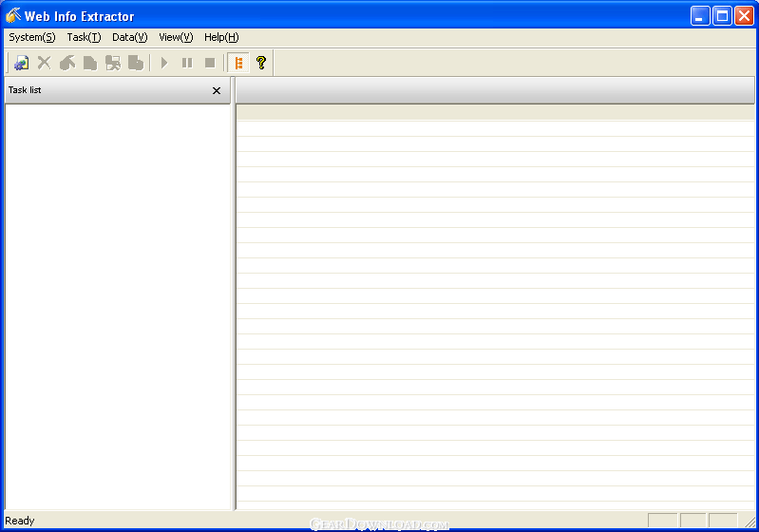Open the System menu

click(32, 37)
